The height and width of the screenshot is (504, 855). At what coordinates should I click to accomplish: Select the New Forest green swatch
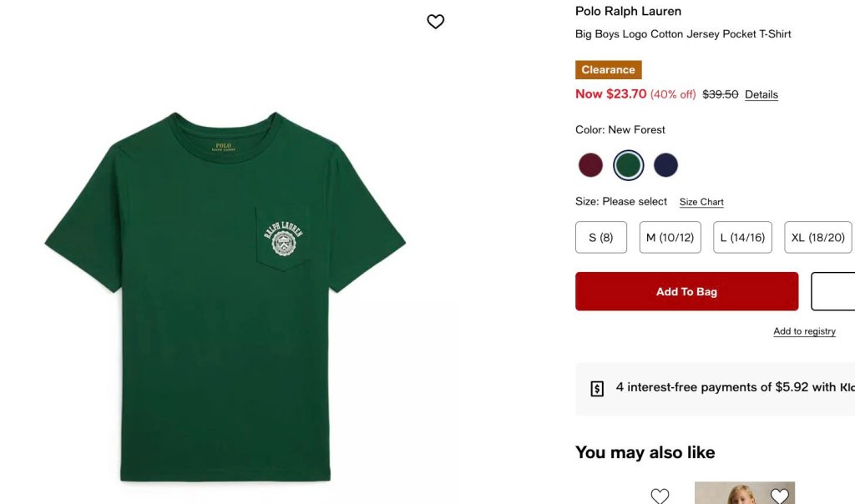628,165
